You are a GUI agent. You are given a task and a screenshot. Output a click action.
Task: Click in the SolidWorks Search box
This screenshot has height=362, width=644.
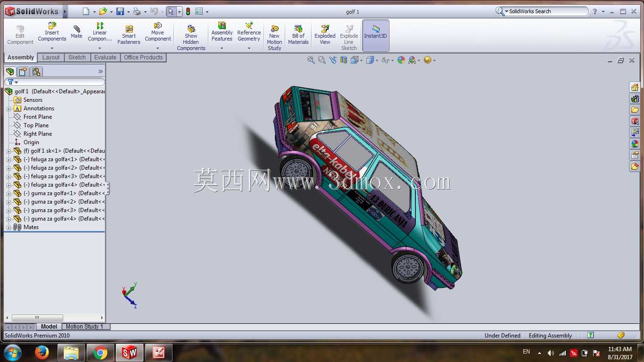546,11
